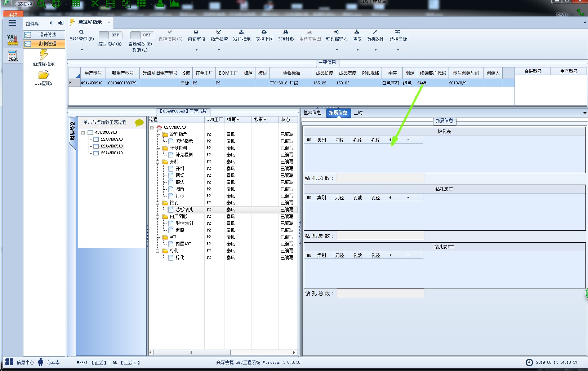Click the 集成 download icon
The height and width of the screenshot is (371, 588).
pos(357,32)
